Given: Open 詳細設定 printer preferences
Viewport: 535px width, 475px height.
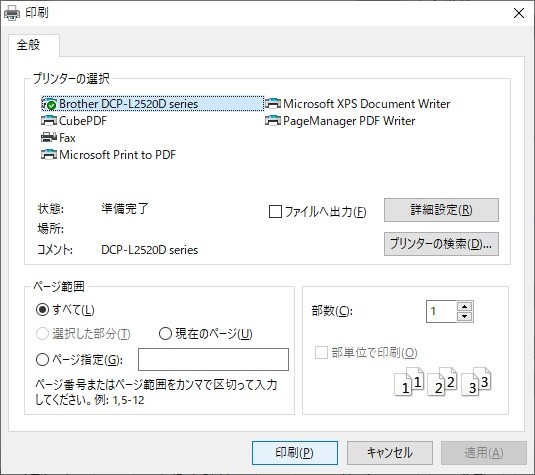Looking at the screenshot, I should pos(441,210).
